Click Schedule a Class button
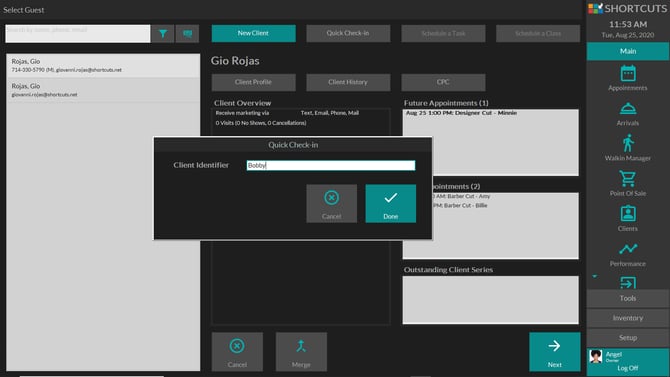 (x=538, y=33)
